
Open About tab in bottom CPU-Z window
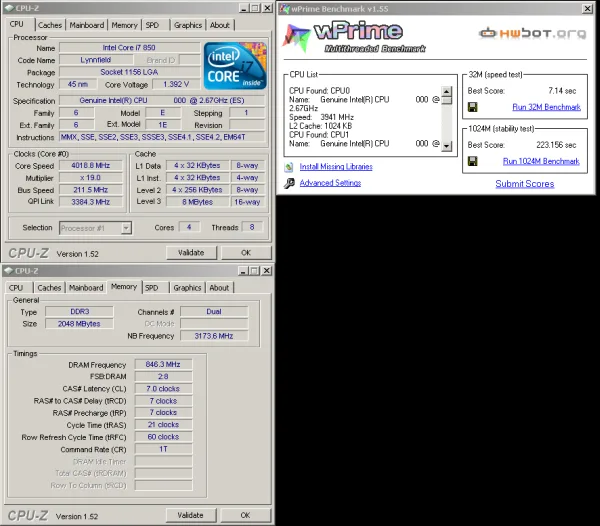[x=219, y=288]
